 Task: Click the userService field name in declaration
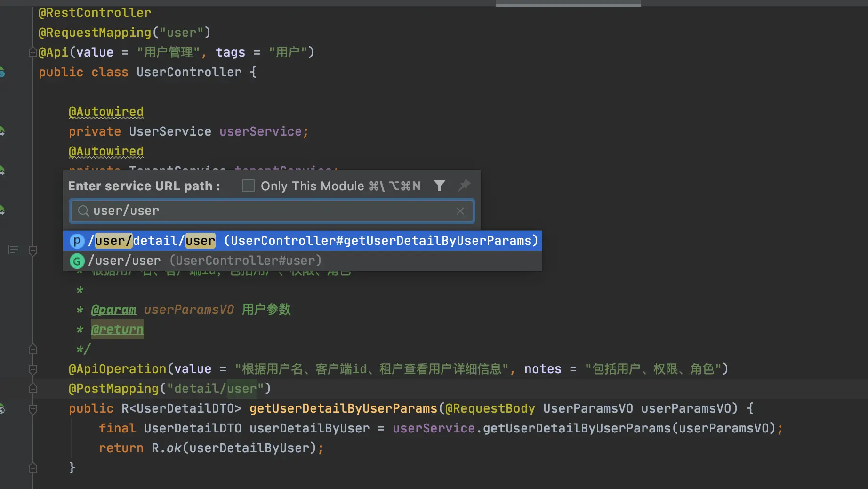tap(260, 131)
